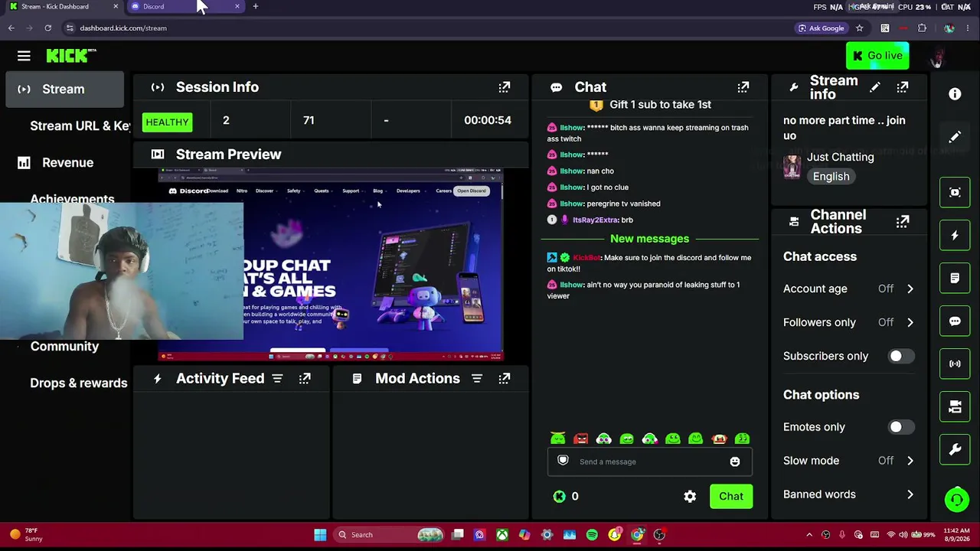
Task: Click the camera-frame icon in right sidebar
Action: point(955,192)
